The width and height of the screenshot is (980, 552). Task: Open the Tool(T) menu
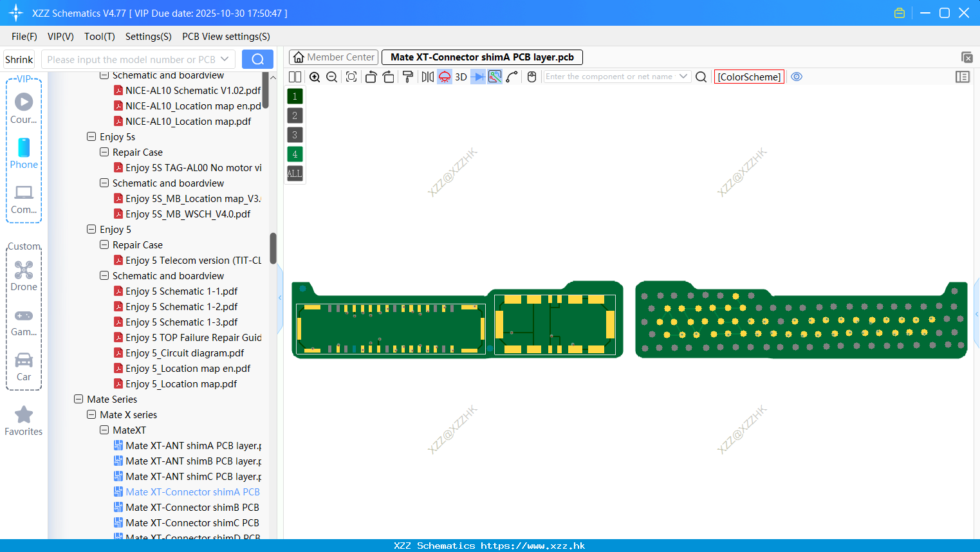point(100,37)
